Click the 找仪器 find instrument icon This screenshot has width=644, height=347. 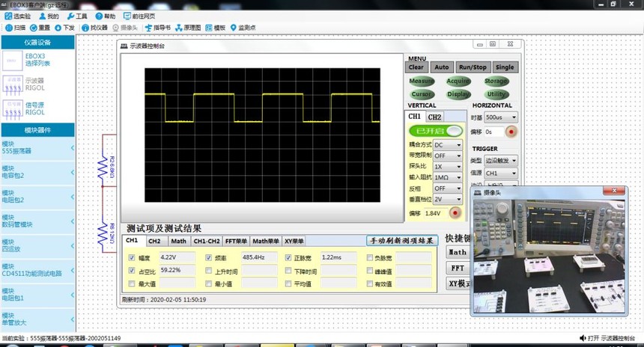pyautogui.click(x=85, y=28)
